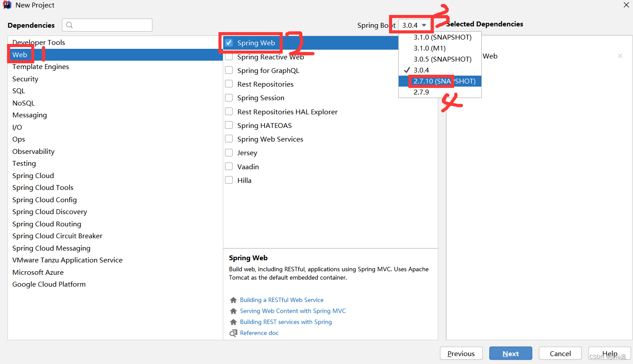Select Spring Cloud Circuit Breaker category
Image resolution: width=633 pixels, height=364 pixels.
point(115,236)
